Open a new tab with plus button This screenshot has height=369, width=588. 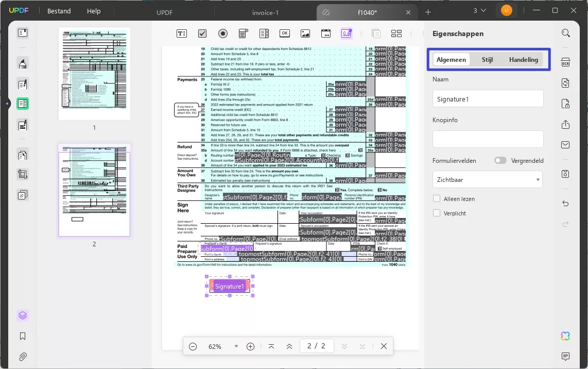click(428, 12)
